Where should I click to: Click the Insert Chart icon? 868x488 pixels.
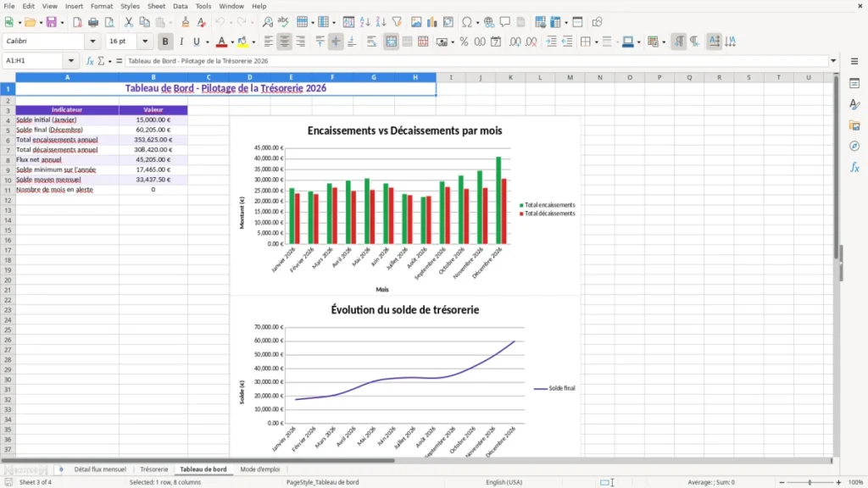point(432,22)
